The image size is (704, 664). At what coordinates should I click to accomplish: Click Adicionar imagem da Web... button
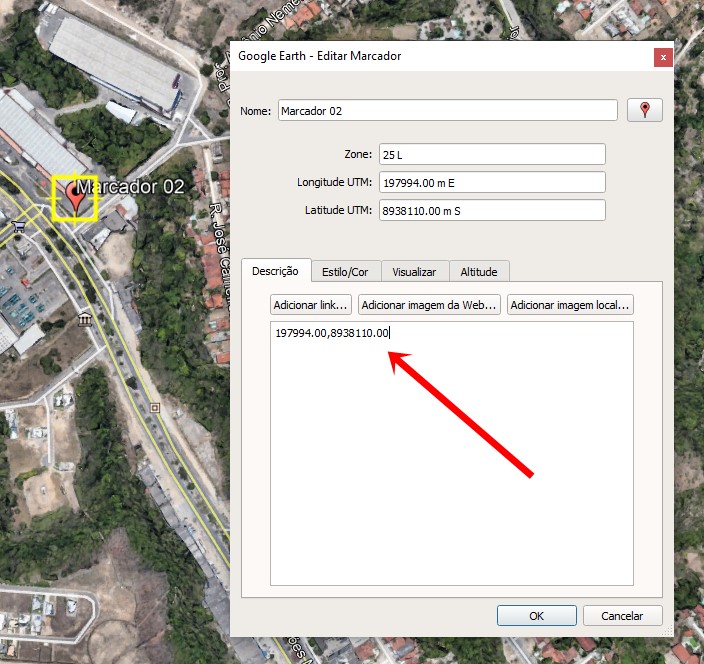(429, 305)
